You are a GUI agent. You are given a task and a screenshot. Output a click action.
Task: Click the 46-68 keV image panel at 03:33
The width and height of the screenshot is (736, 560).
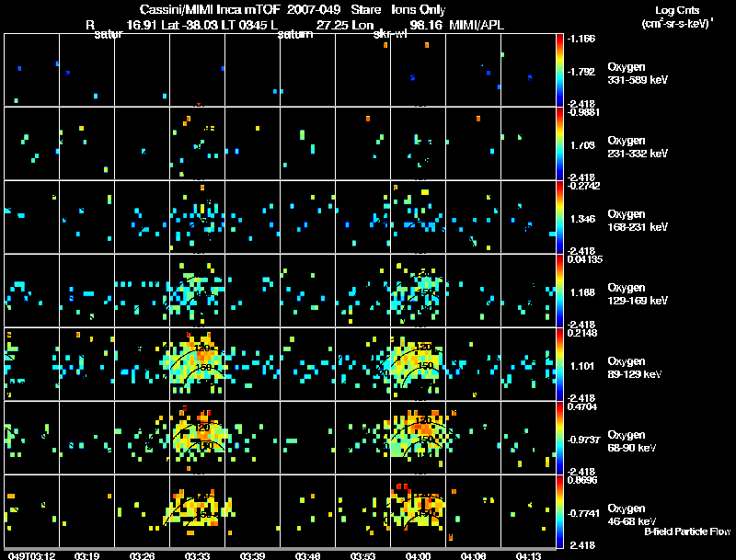[x=197, y=511]
